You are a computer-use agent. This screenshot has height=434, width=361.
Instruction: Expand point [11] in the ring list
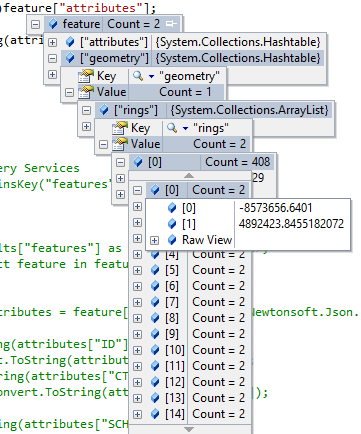(137, 366)
